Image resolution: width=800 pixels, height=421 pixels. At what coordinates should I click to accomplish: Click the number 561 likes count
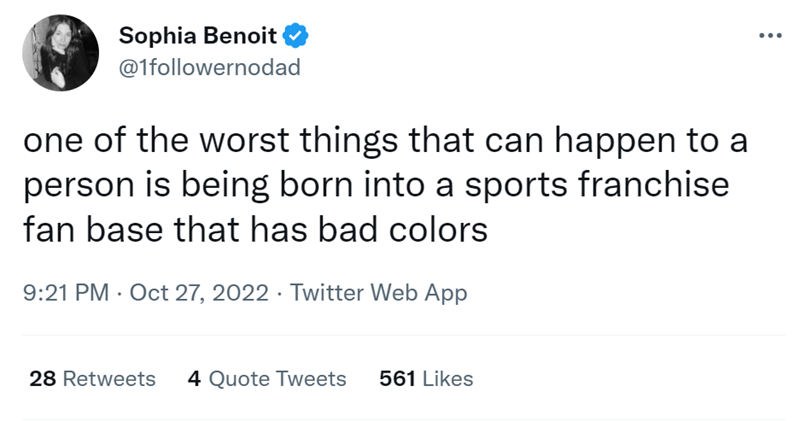pos(397,379)
